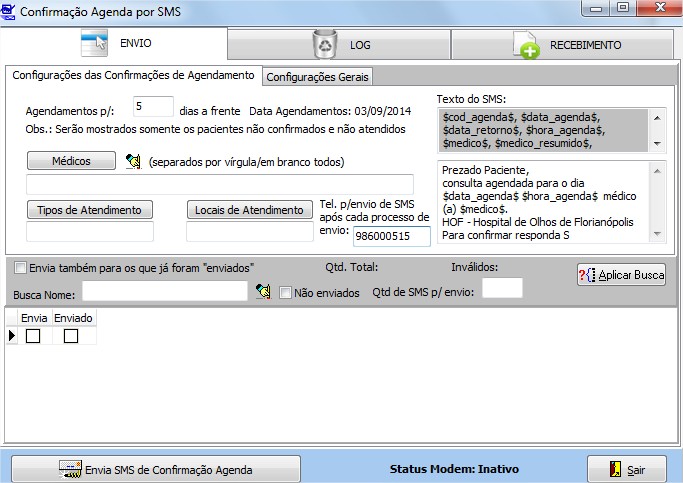Toggle the Não enviados checkbox

click(x=286, y=293)
